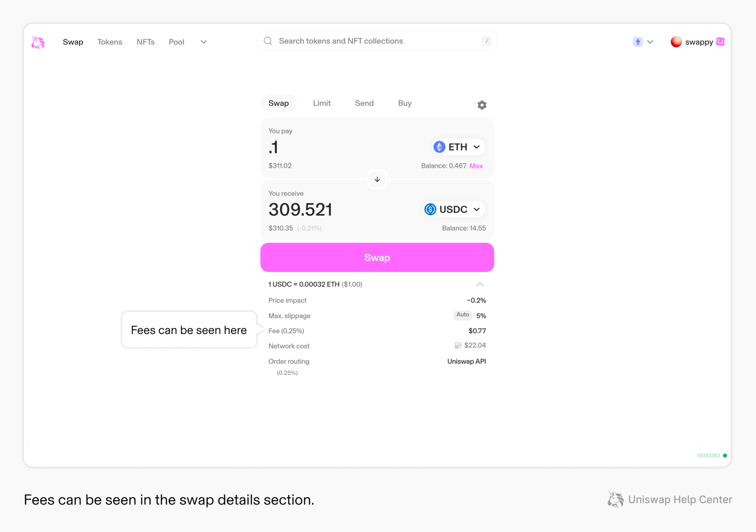756x532 pixels.
Task: Click the green block number status dot
Action: click(x=725, y=456)
